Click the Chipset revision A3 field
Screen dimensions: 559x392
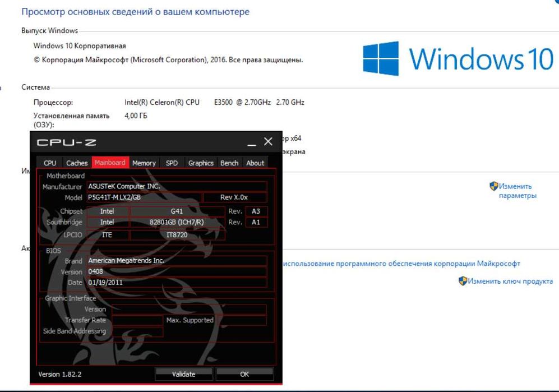coord(256,211)
